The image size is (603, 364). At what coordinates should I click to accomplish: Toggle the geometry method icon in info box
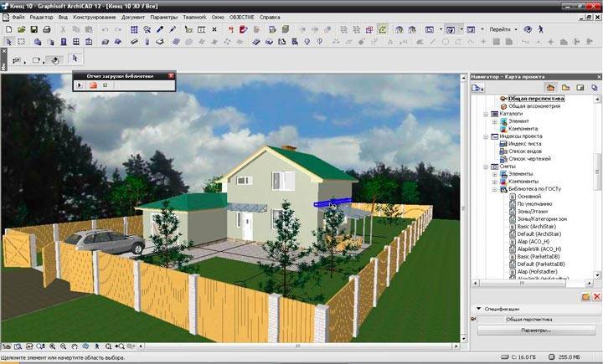click(17, 60)
